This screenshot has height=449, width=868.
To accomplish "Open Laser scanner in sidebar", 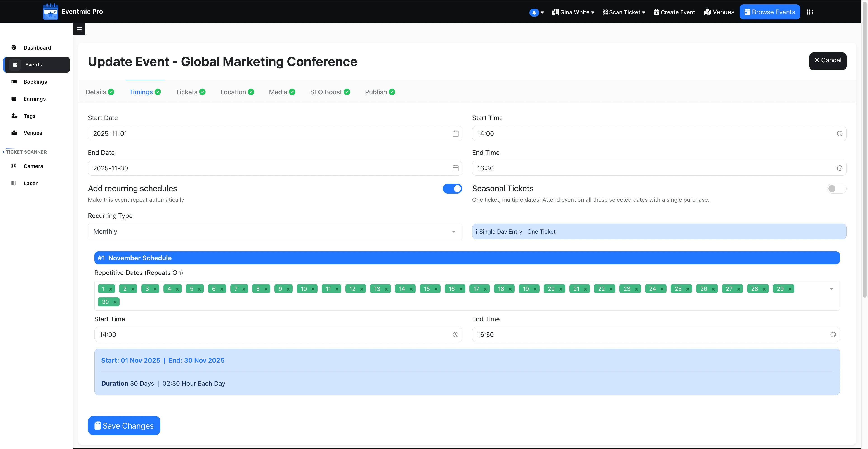I will point(30,183).
